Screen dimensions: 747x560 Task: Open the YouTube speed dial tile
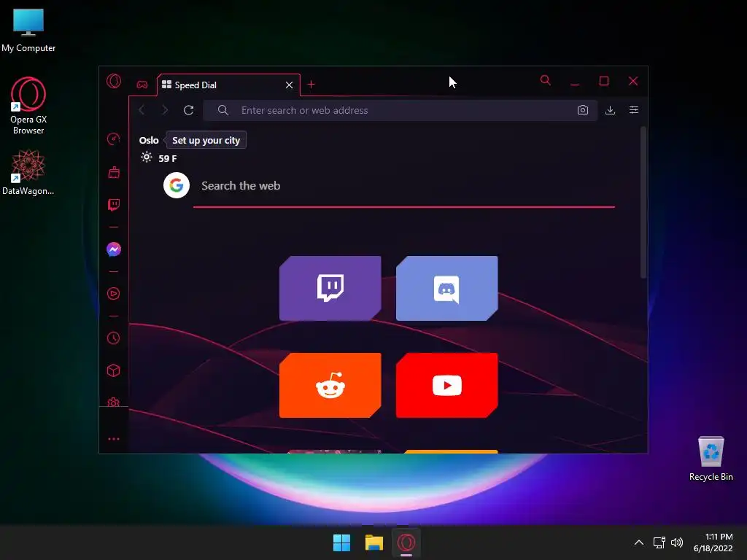click(447, 385)
